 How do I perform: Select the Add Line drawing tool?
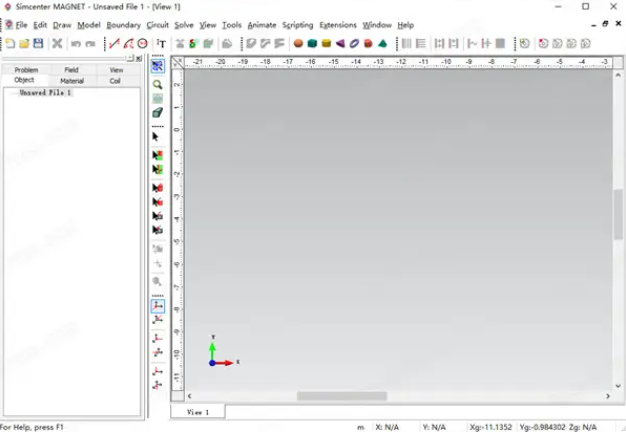click(114, 43)
